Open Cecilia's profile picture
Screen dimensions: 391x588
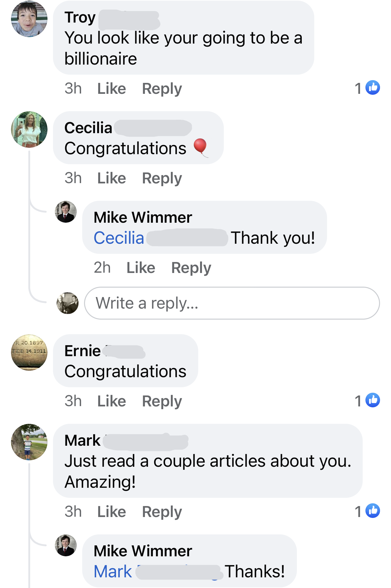[29, 129]
